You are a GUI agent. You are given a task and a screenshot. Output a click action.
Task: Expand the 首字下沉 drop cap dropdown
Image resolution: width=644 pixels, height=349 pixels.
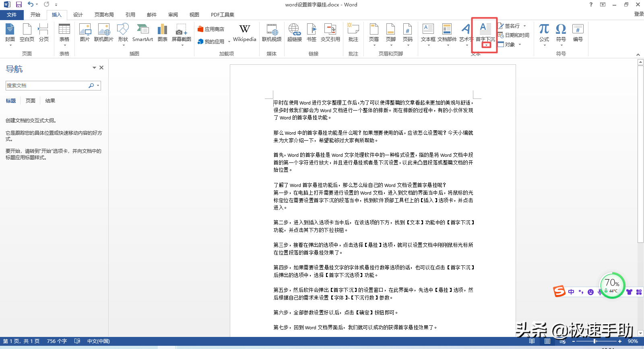click(487, 45)
